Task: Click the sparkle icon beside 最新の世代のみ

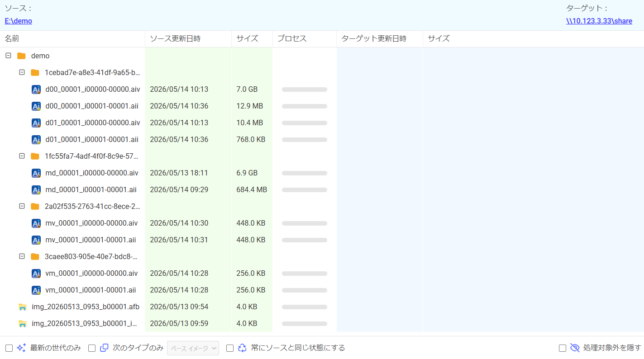Action: (x=21, y=348)
